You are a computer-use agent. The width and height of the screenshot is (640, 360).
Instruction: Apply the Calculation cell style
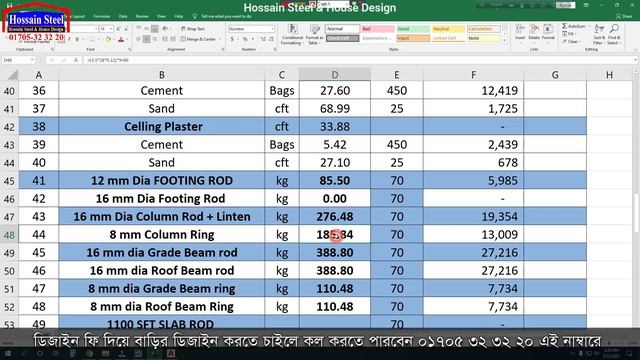coord(483,29)
